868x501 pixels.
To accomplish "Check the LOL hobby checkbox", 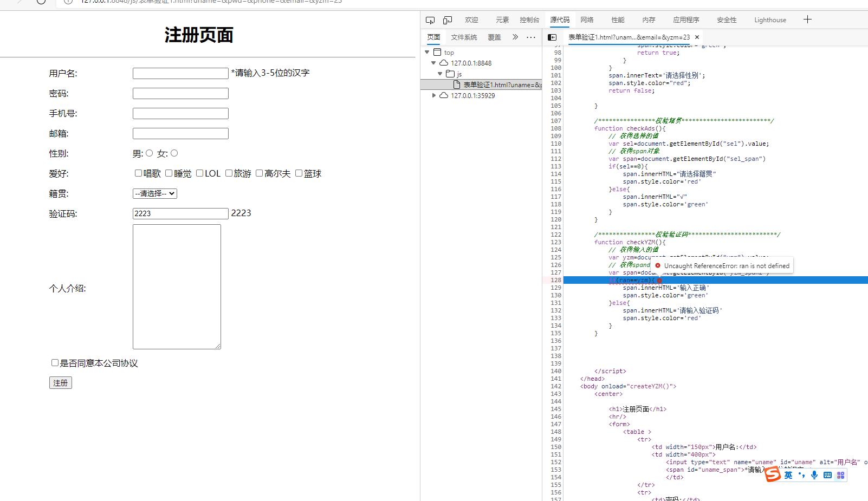I will pyautogui.click(x=199, y=173).
